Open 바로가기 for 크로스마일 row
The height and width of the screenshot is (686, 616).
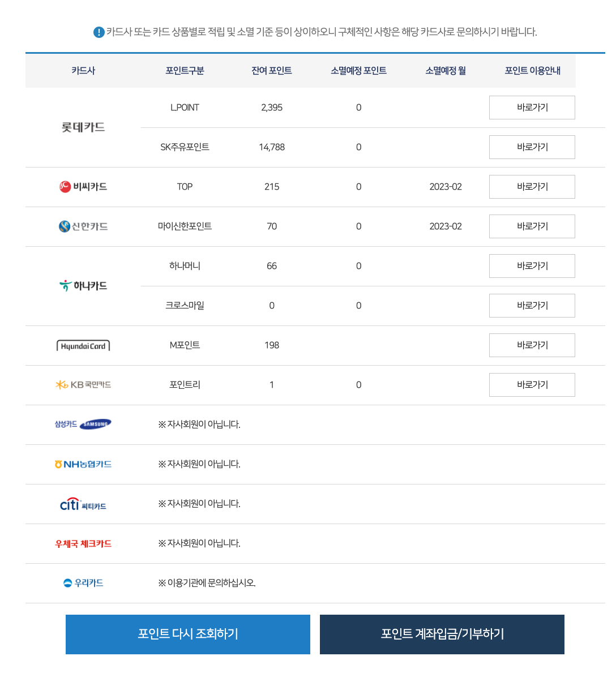point(532,306)
